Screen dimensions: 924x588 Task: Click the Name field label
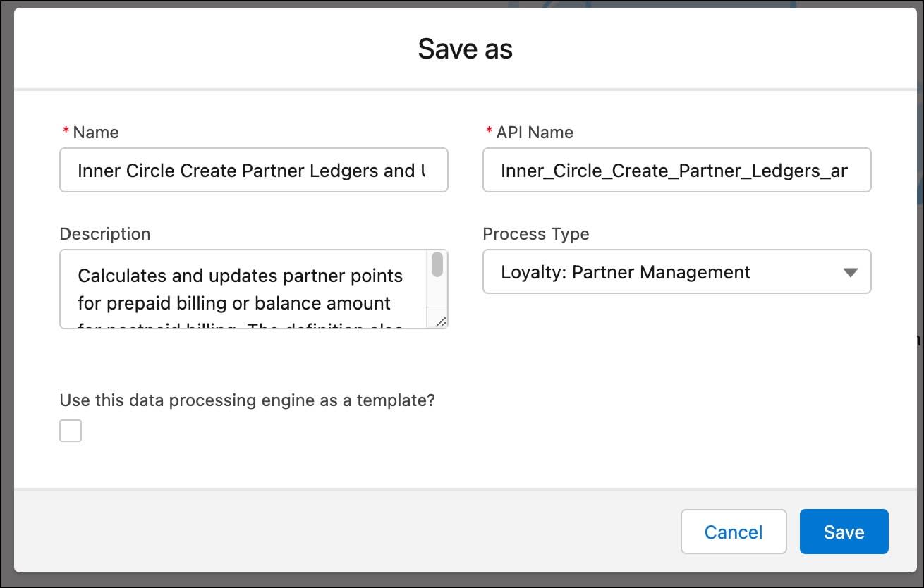click(x=95, y=132)
